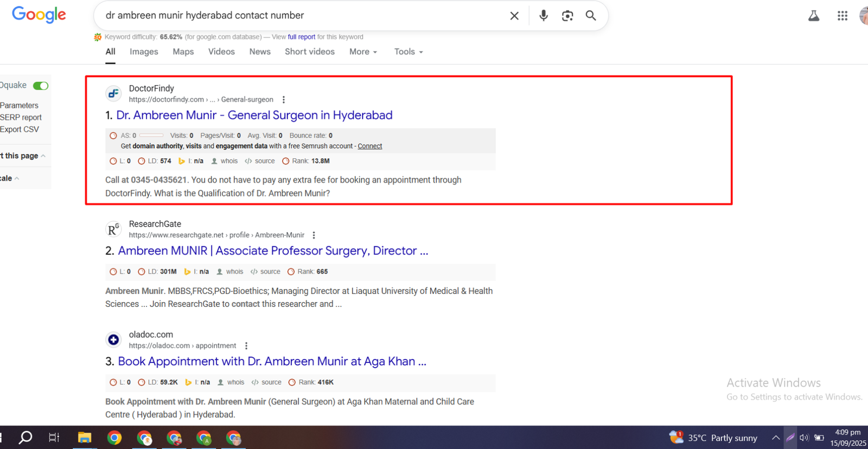Click inside the Google search field

click(x=298, y=16)
